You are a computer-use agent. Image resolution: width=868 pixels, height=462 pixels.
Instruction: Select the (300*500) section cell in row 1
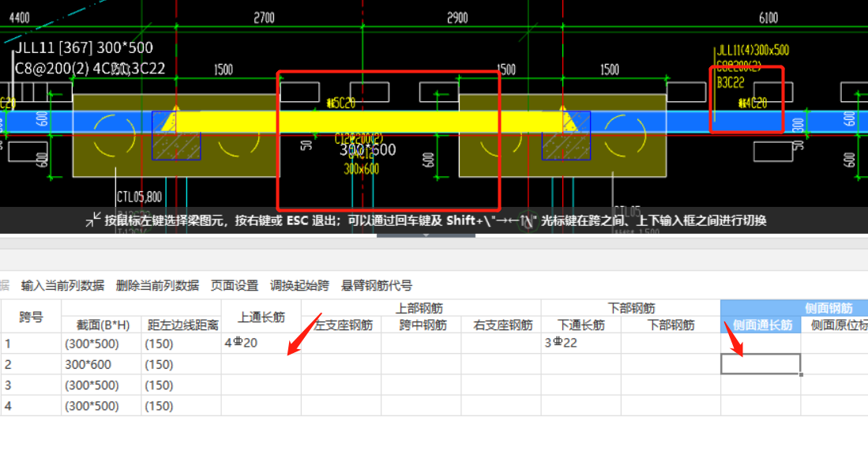101,344
